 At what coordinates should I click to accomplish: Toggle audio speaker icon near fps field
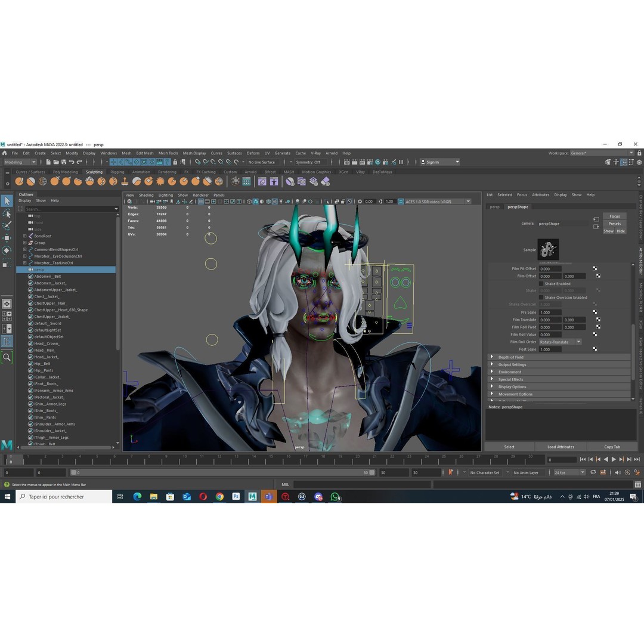[618, 472]
